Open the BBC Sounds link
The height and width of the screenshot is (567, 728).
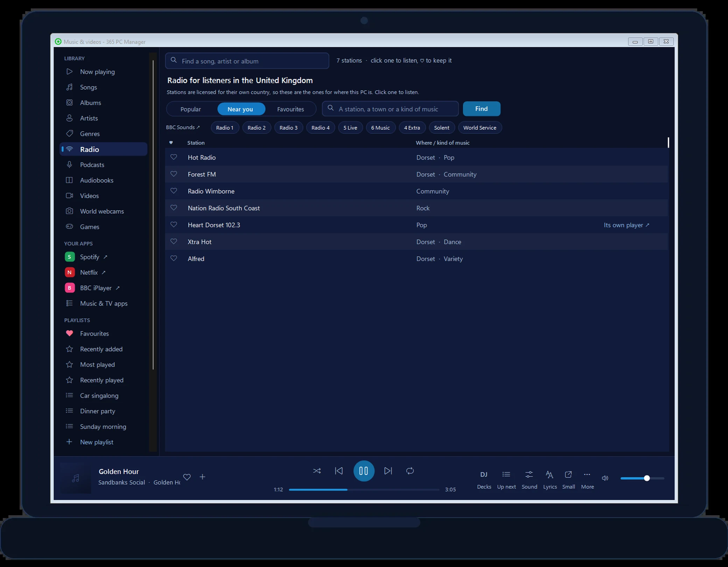pyautogui.click(x=183, y=127)
